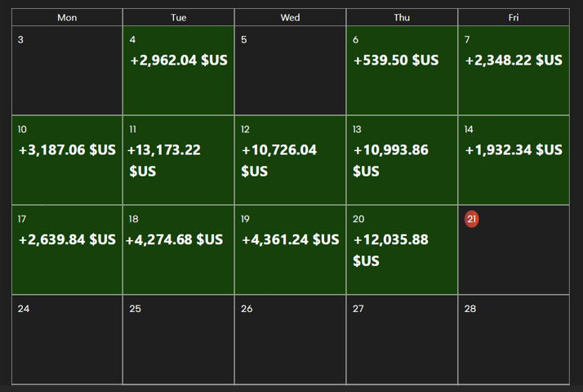This screenshot has height=392, width=583.
Task: Click the +10,726.04 $US amount
Action: click(x=279, y=150)
